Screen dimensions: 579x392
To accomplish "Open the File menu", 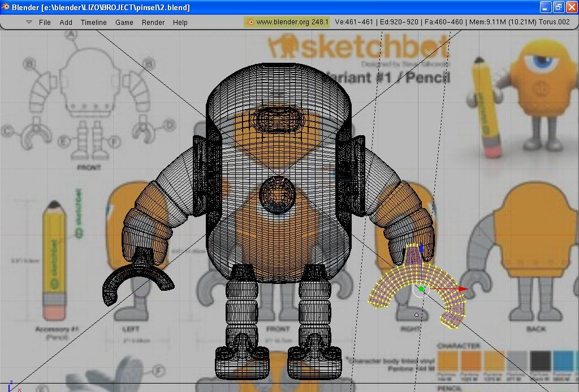I will 45,23.
